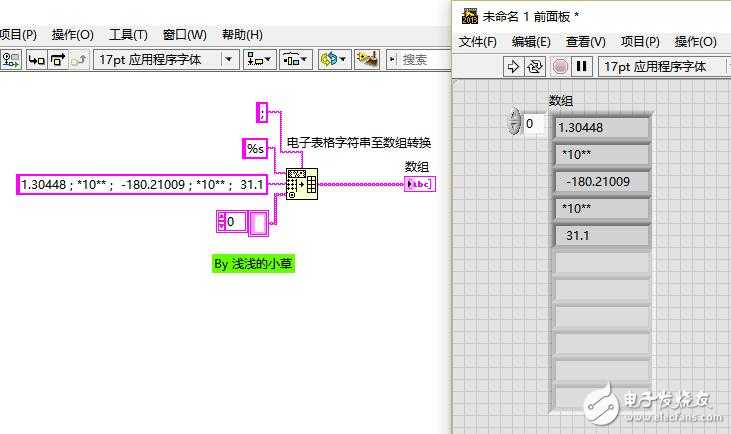Click the second *10** array element
This screenshot has height=434, width=731.
602,208
